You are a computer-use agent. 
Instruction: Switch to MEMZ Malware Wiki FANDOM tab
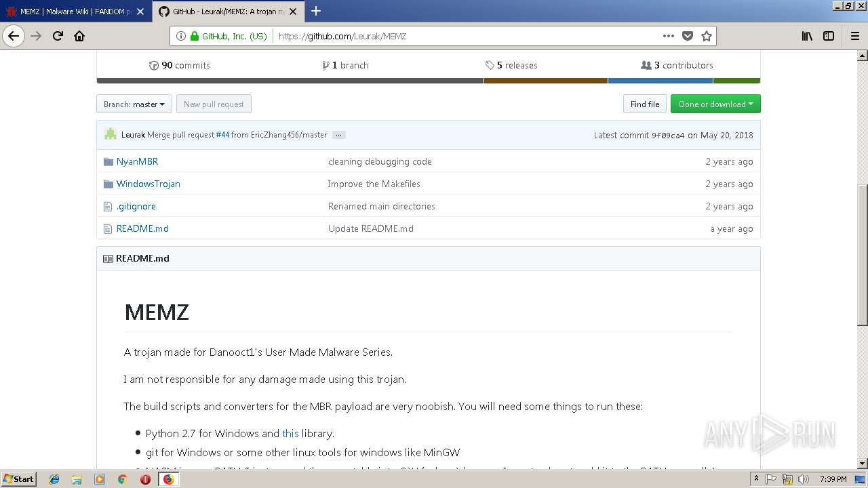point(75,12)
